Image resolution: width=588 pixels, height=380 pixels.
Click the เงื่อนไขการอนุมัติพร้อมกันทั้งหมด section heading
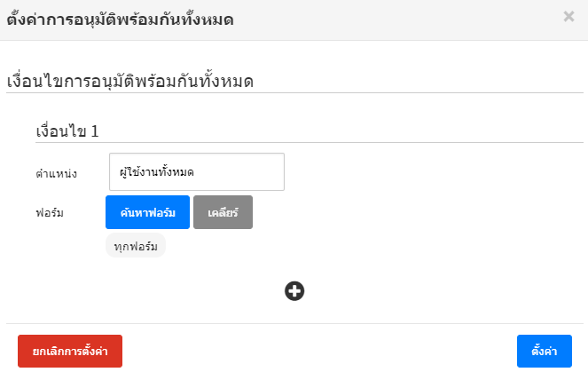130,82
